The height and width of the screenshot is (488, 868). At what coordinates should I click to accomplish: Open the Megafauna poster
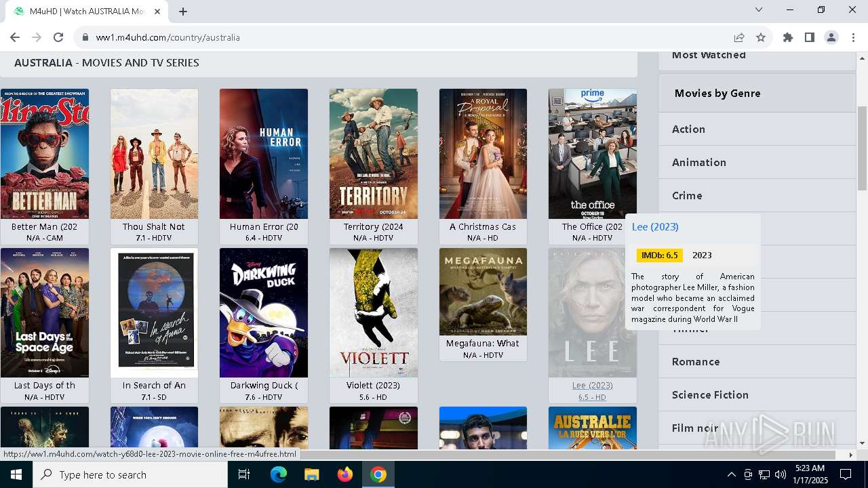click(483, 291)
